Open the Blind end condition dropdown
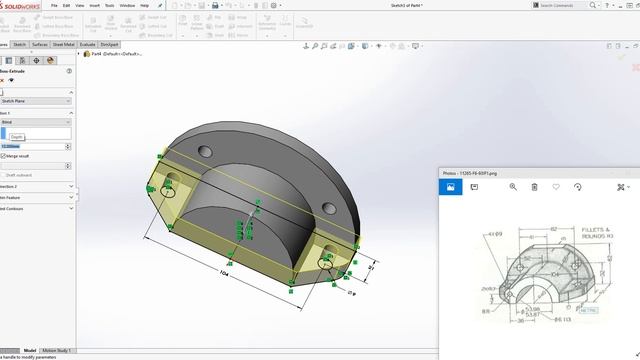 point(36,122)
